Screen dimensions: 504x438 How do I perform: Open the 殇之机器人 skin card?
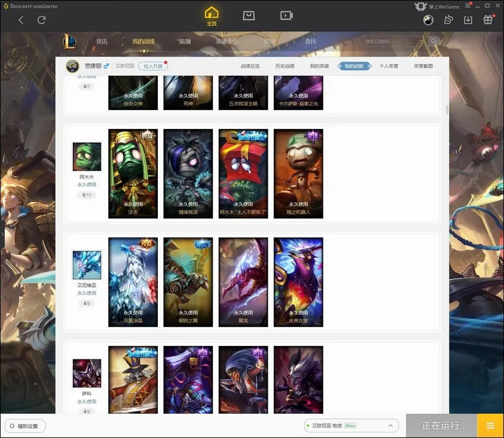pos(298,174)
